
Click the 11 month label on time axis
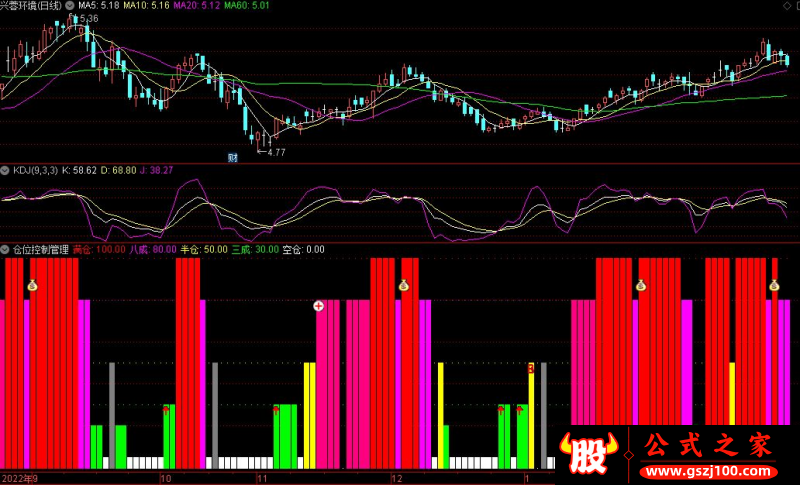click(262, 479)
